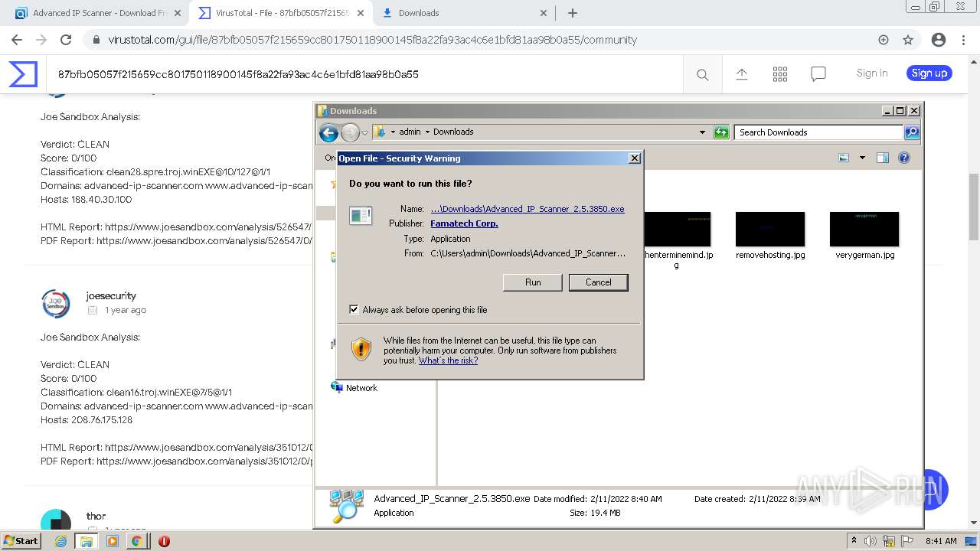Click the Start button
980x551 pixels.
coord(21,540)
